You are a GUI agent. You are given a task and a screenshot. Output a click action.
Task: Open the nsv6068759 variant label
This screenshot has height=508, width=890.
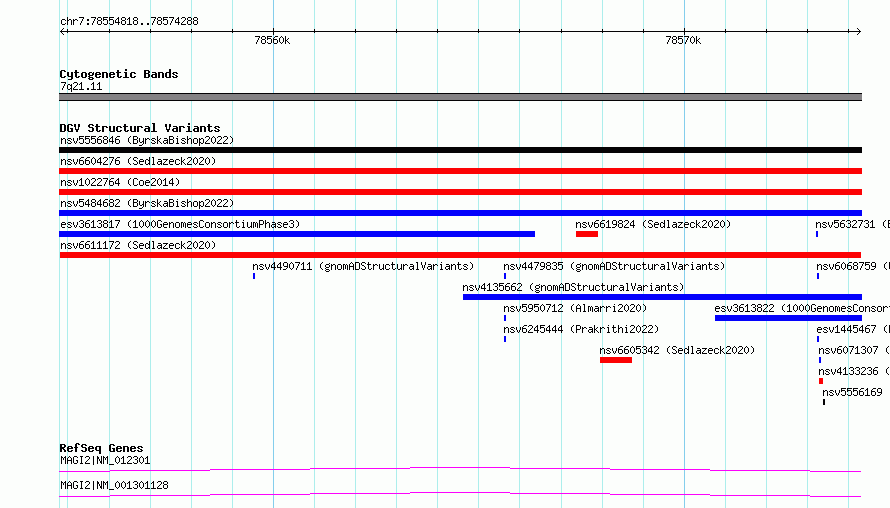click(853, 266)
